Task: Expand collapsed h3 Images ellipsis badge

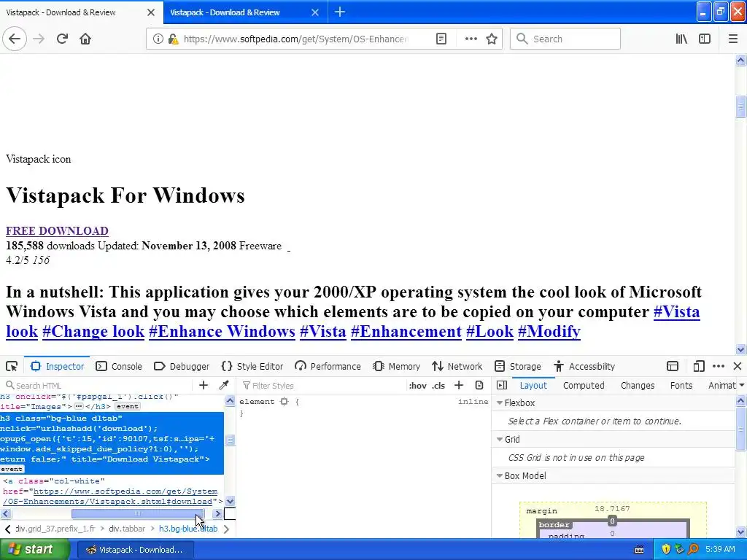Action: 79,407
